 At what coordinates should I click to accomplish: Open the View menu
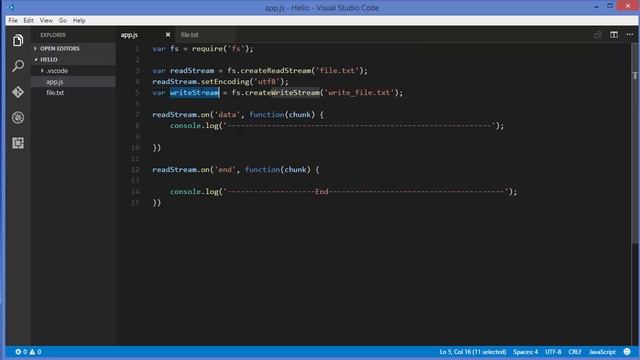(x=46, y=20)
